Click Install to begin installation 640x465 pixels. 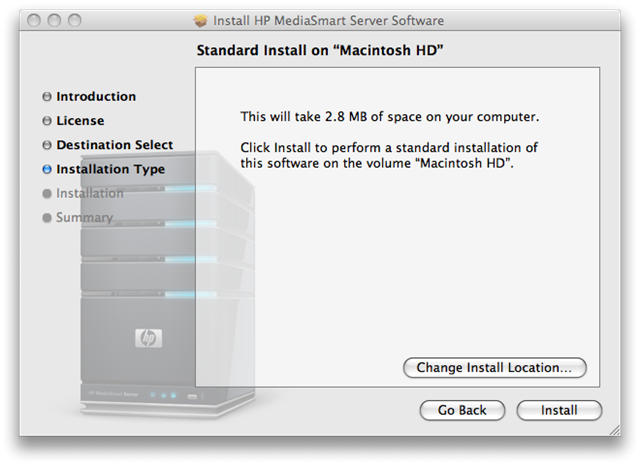pyautogui.click(x=559, y=410)
